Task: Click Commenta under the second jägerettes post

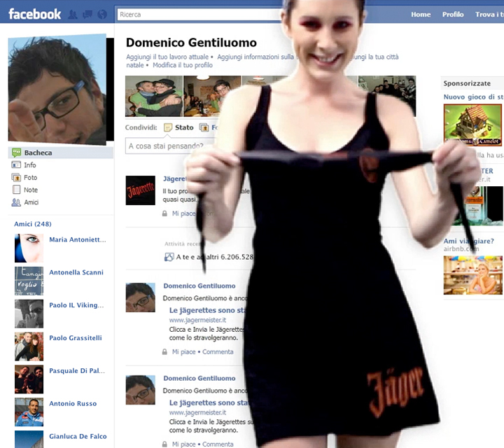Action: coord(218,444)
